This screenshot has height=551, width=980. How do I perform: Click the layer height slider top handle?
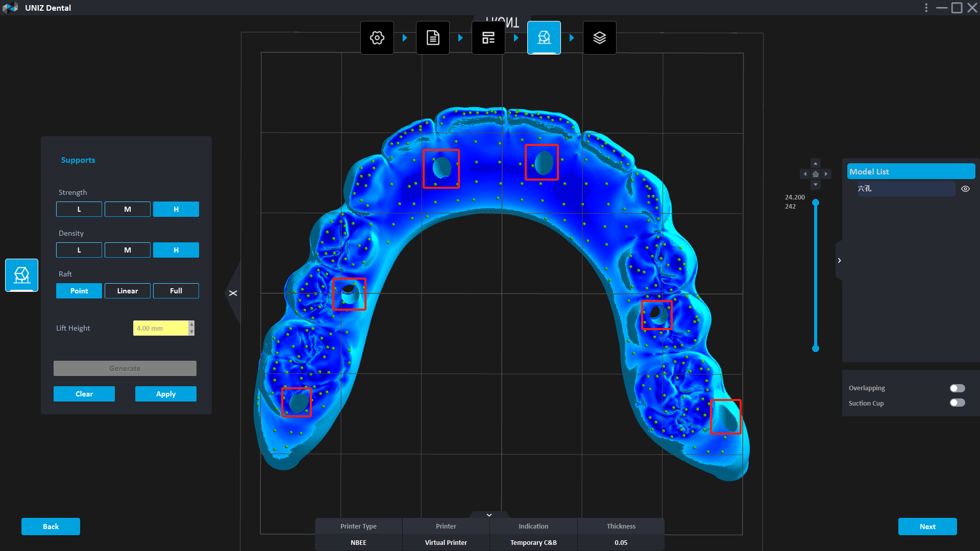pyautogui.click(x=815, y=203)
